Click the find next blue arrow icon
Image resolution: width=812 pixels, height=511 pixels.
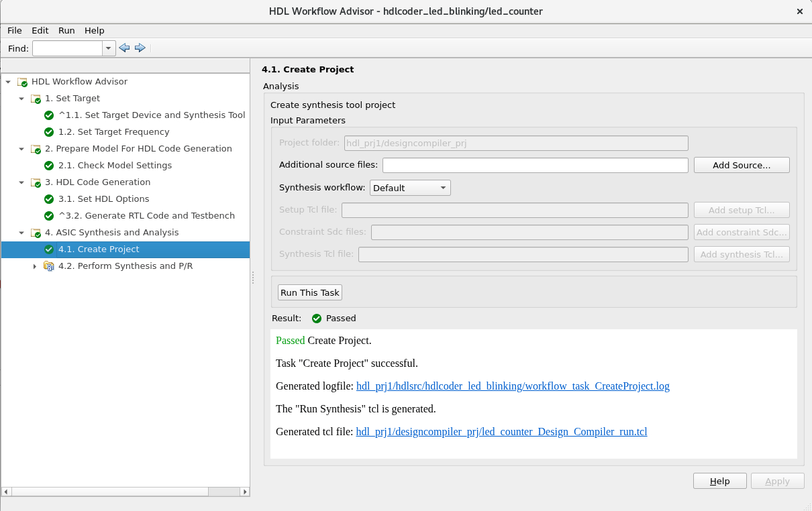140,48
